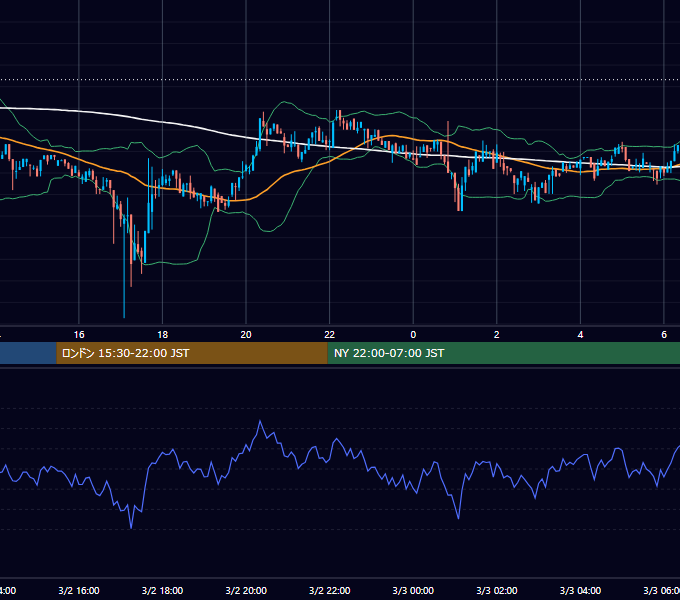Click the "4" hour label on price chart axis
Image resolution: width=680 pixels, height=600 pixels.
[580, 335]
